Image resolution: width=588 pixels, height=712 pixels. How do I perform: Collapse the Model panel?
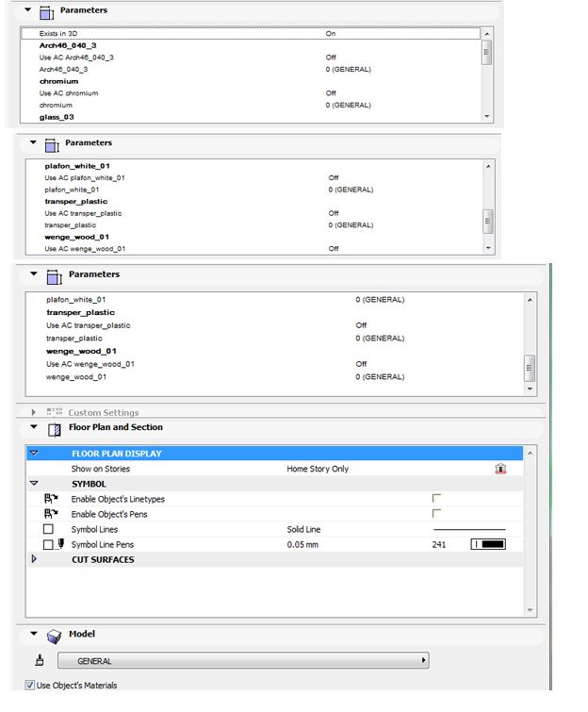[x=34, y=634]
